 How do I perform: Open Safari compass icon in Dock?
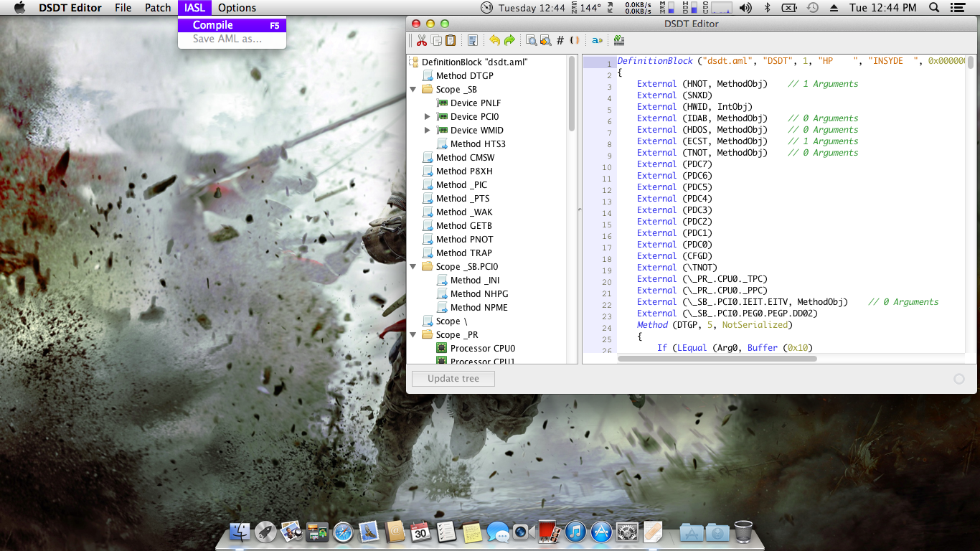[344, 532]
